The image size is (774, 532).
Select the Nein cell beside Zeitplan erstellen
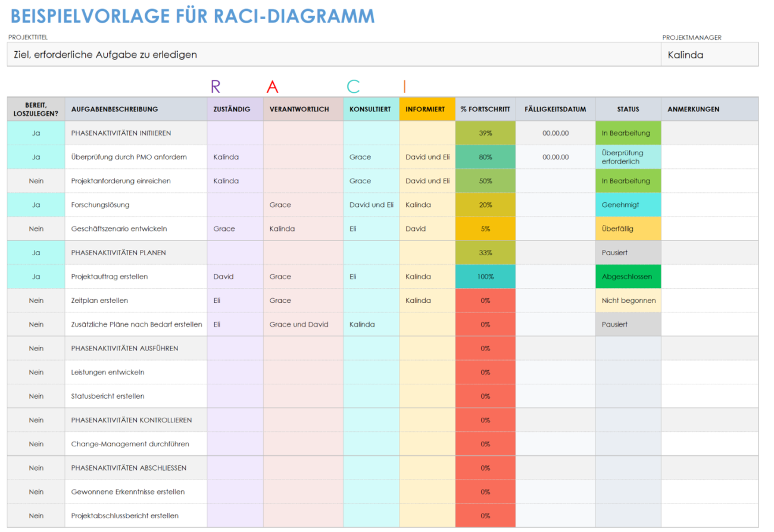click(36, 301)
